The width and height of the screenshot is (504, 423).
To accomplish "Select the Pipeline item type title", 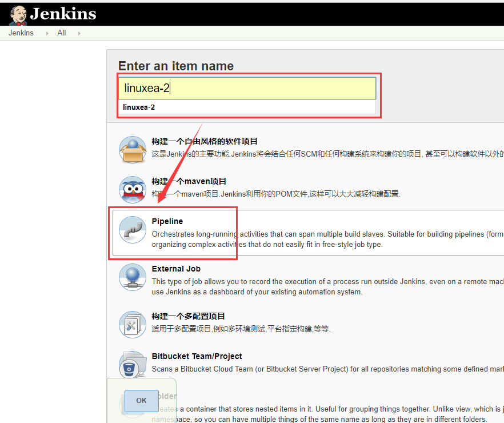I will pyautogui.click(x=167, y=221).
